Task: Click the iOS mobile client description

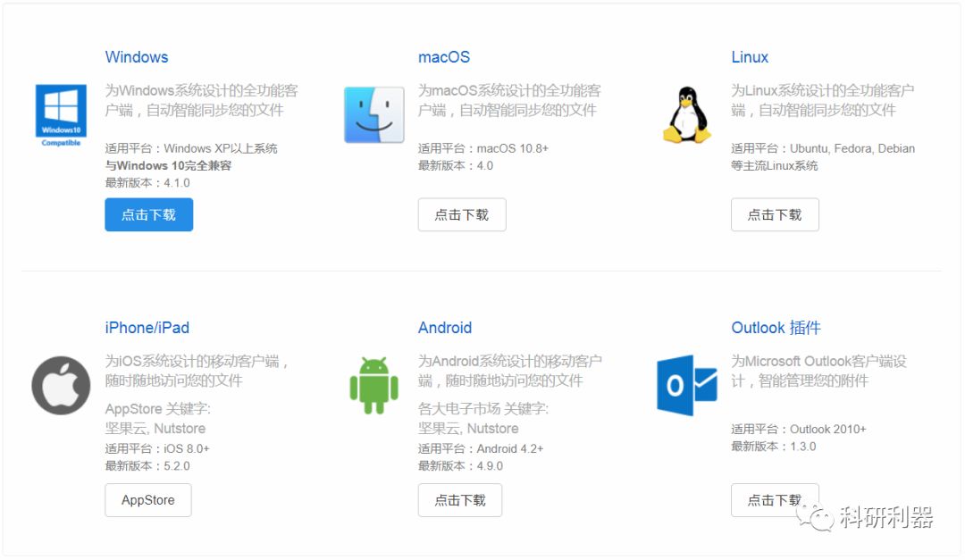Action: click(197, 371)
